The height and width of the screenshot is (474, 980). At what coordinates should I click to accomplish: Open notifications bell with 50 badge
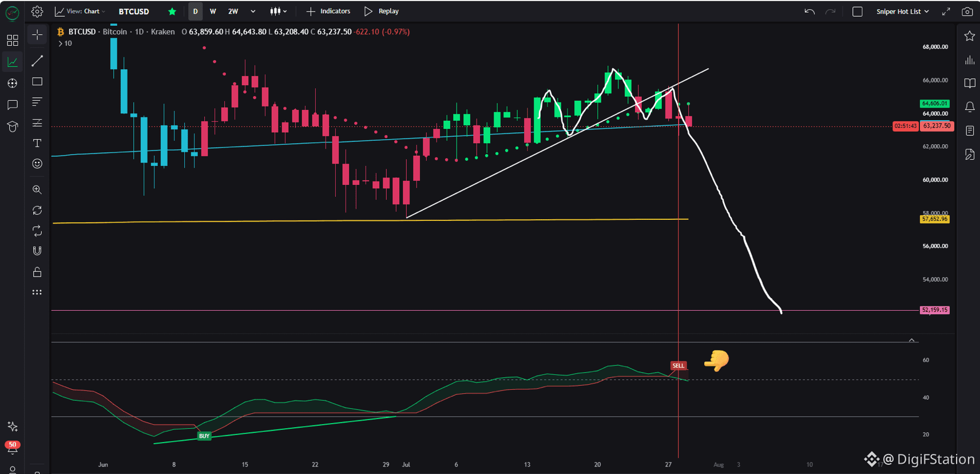pos(12,448)
